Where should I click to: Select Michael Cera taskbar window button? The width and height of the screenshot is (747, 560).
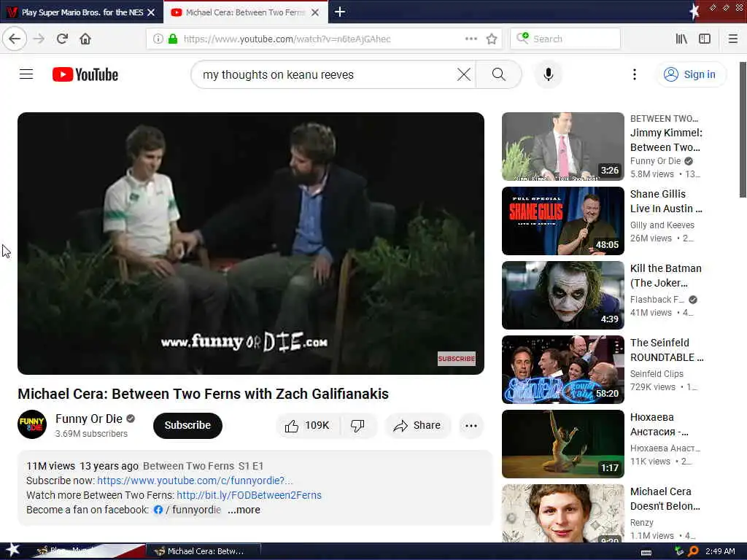(203, 551)
